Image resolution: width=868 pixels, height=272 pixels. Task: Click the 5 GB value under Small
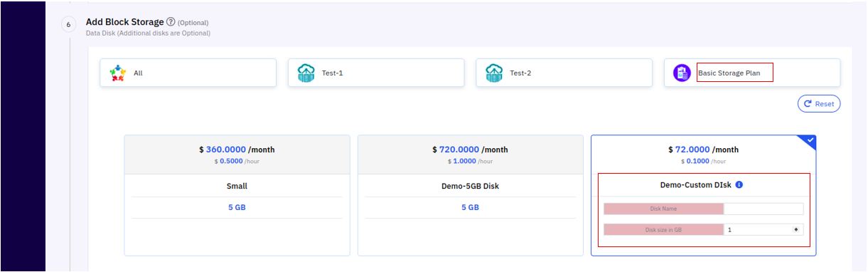pos(237,207)
